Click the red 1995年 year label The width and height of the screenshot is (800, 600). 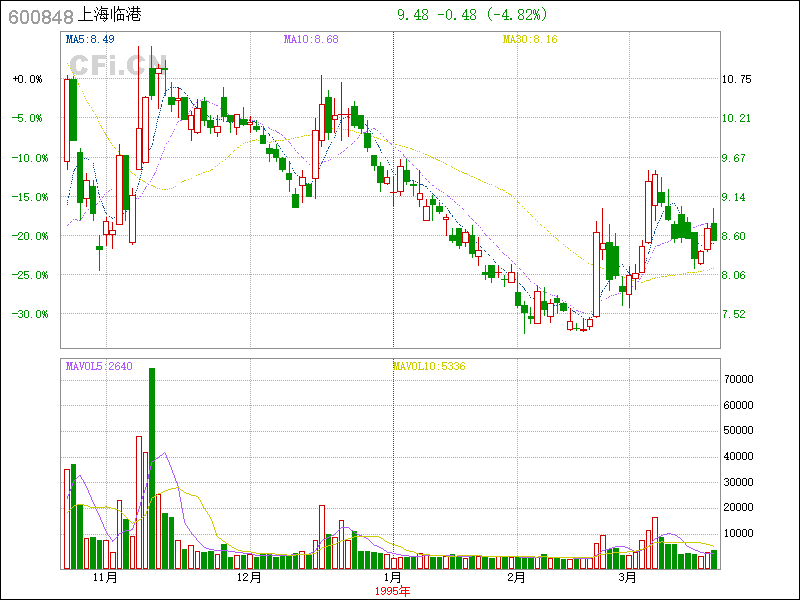pos(392,591)
